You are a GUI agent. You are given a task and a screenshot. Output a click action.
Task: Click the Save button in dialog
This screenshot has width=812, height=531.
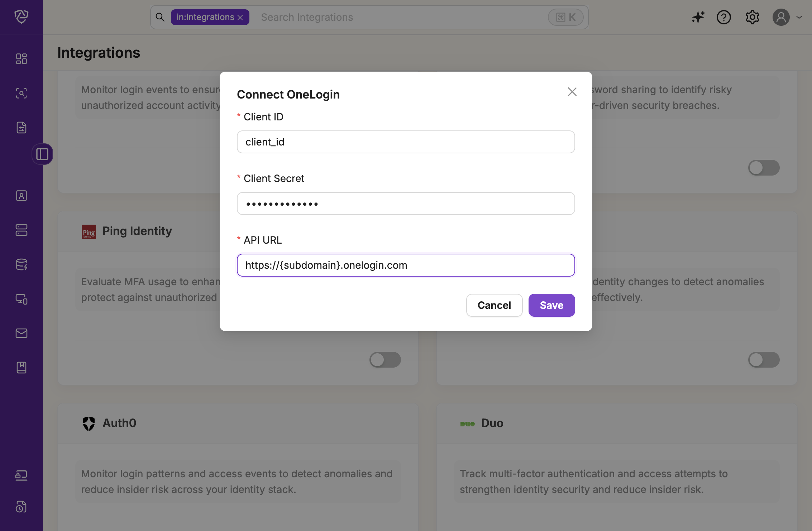click(x=551, y=305)
